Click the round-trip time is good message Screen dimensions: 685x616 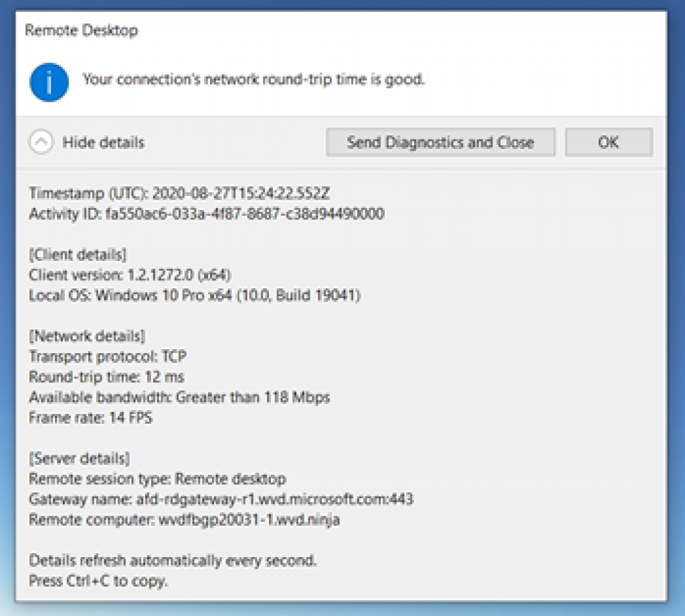(254, 80)
